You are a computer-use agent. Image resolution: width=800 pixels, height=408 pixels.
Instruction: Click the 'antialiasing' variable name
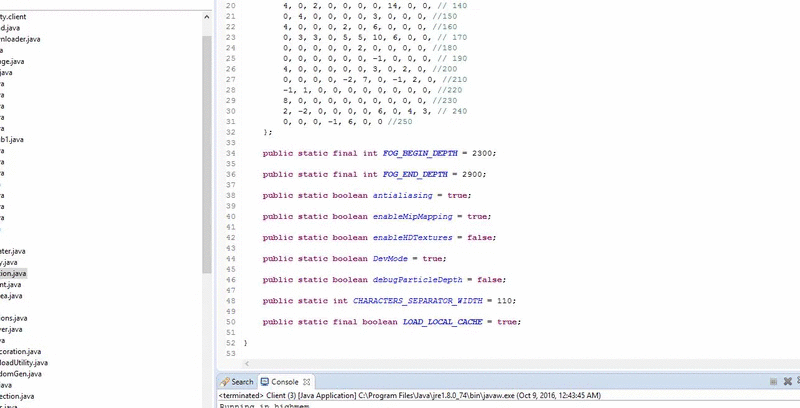tap(403, 195)
